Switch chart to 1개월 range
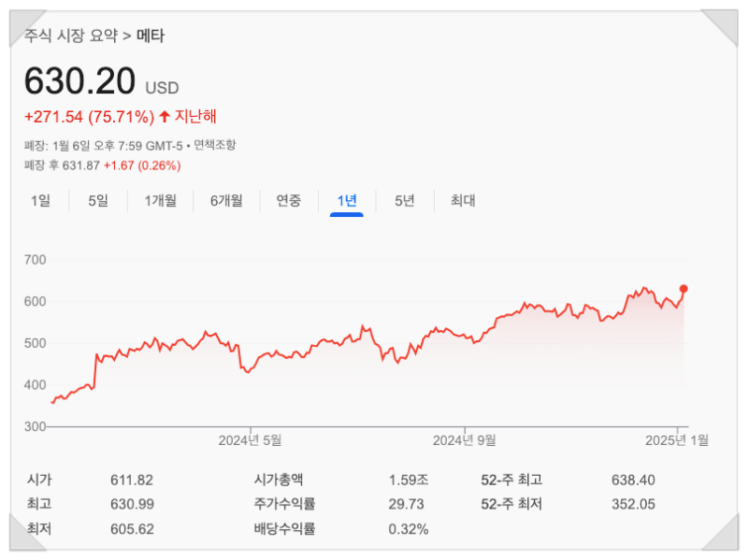The image size is (748, 560). click(x=161, y=200)
